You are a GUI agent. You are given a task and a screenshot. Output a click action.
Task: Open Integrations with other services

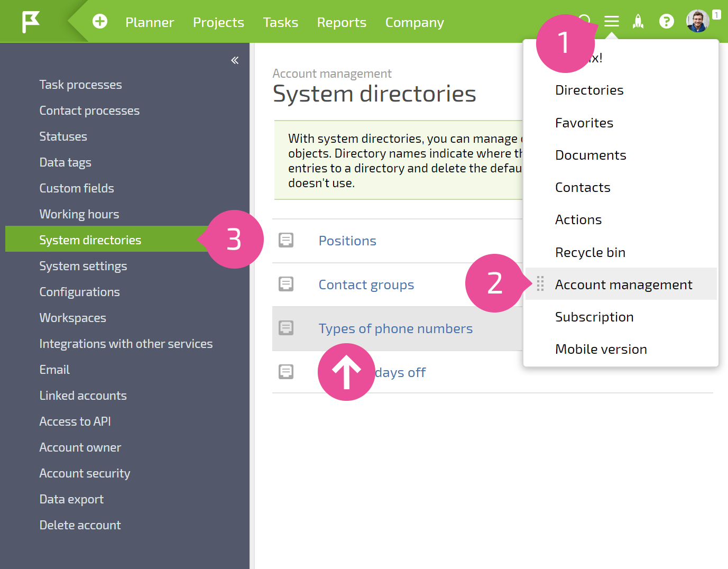(126, 344)
